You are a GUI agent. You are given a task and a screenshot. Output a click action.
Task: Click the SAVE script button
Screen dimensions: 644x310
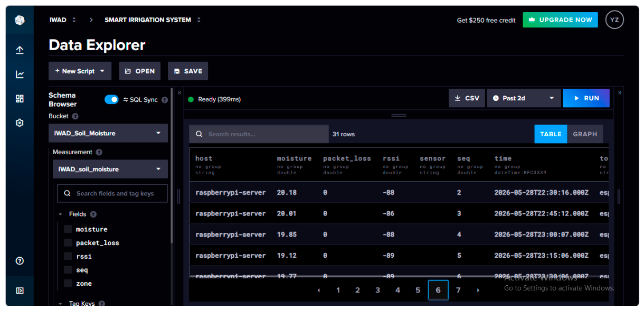pos(188,71)
